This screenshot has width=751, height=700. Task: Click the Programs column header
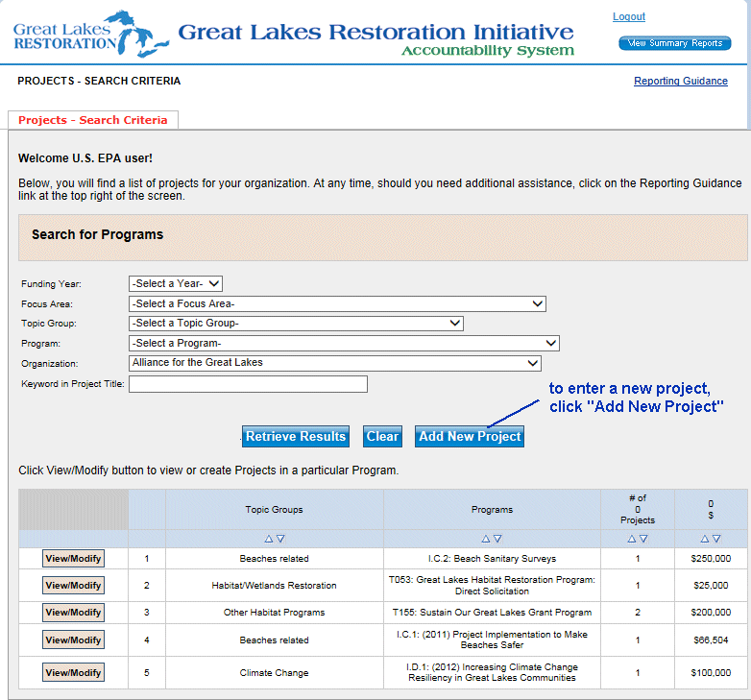click(492, 510)
